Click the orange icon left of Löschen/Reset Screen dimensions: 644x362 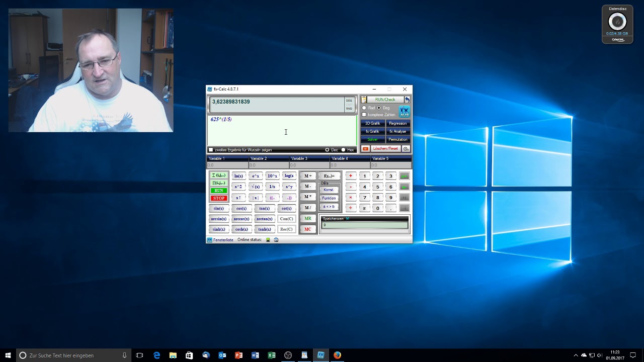tap(365, 149)
